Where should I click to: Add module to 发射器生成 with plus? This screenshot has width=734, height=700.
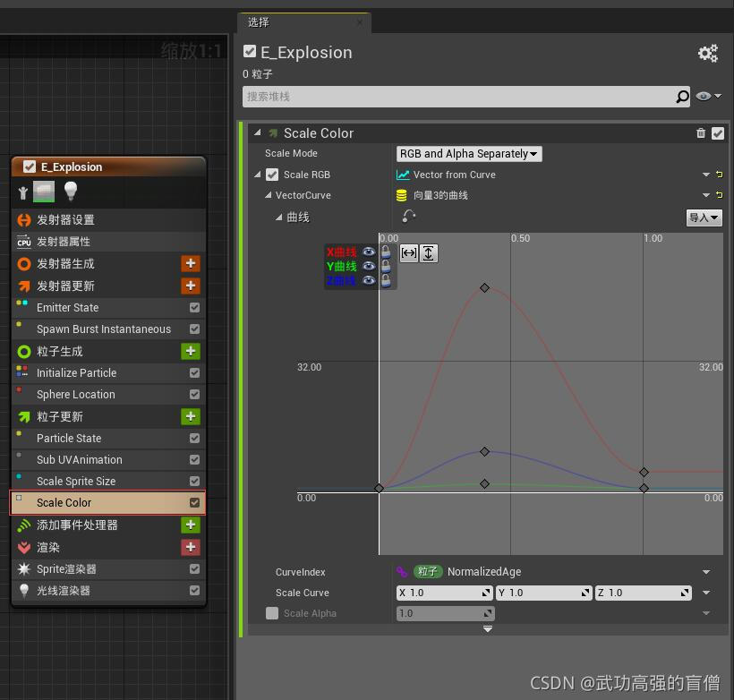(191, 263)
